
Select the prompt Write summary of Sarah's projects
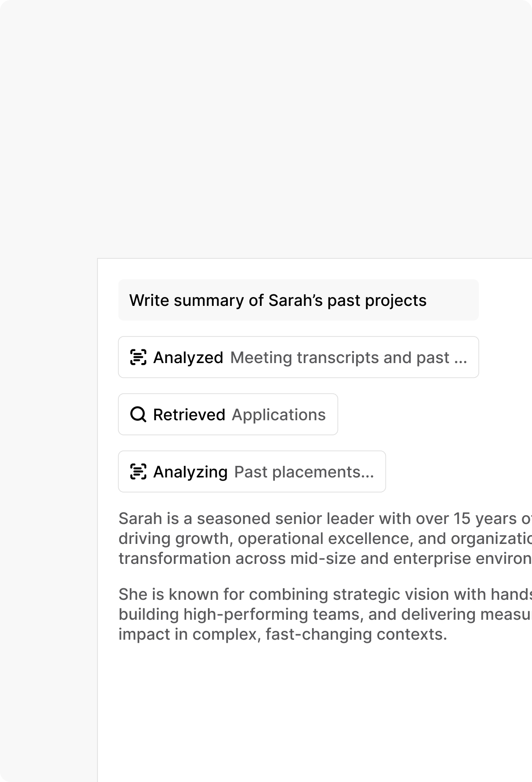pos(298,300)
